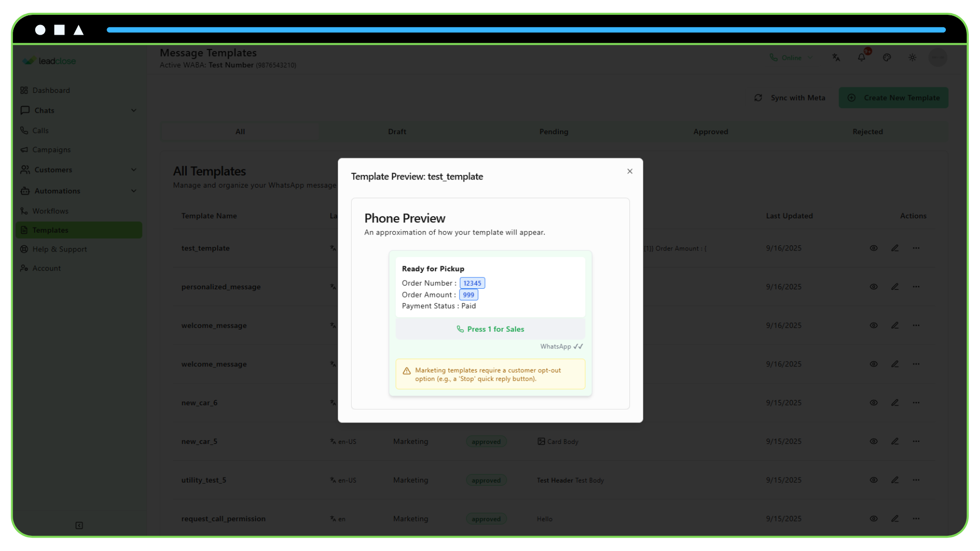Show request_call_permission preview with the eye icon

pyautogui.click(x=873, y=518)
